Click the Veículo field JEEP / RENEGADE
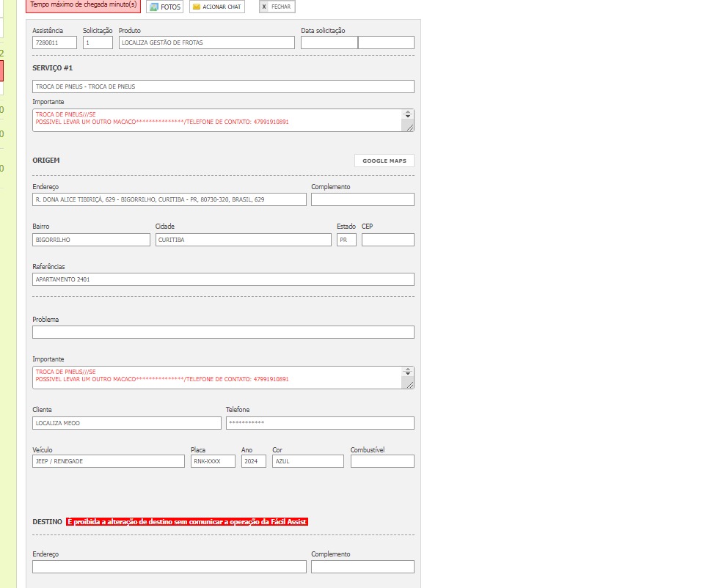 point(109,461)
